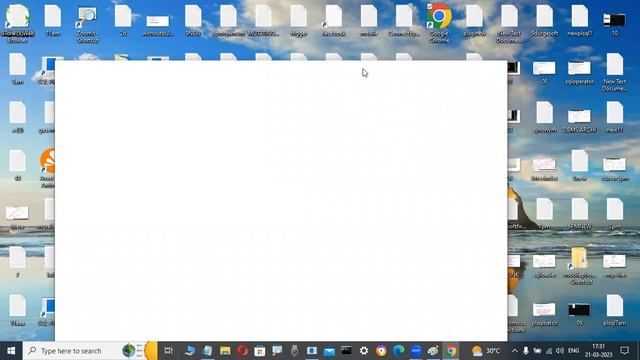640x360 pixels.
Task: Click the ENG language indicator
Action: click(x=573, y=351)
